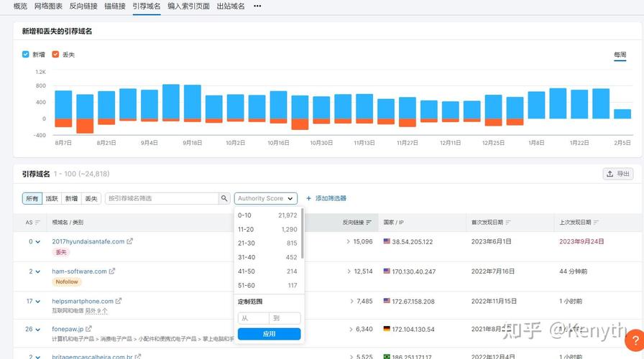
Task: Click the 从 custom range input
Action: point(254,318)
